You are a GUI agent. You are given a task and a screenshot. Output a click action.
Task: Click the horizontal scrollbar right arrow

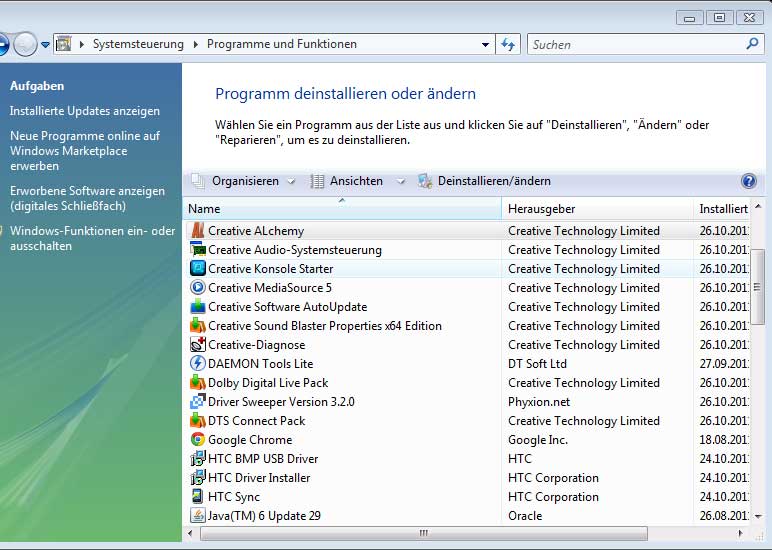click(740, 533)
